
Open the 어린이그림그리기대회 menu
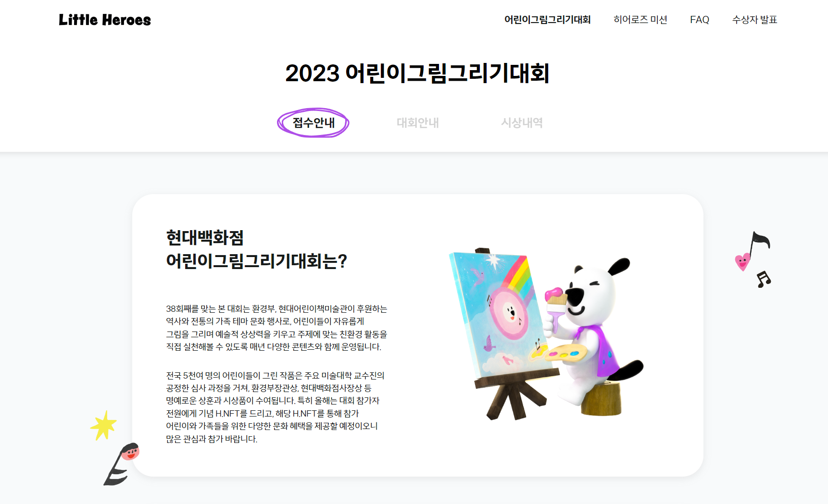point(547,20)
